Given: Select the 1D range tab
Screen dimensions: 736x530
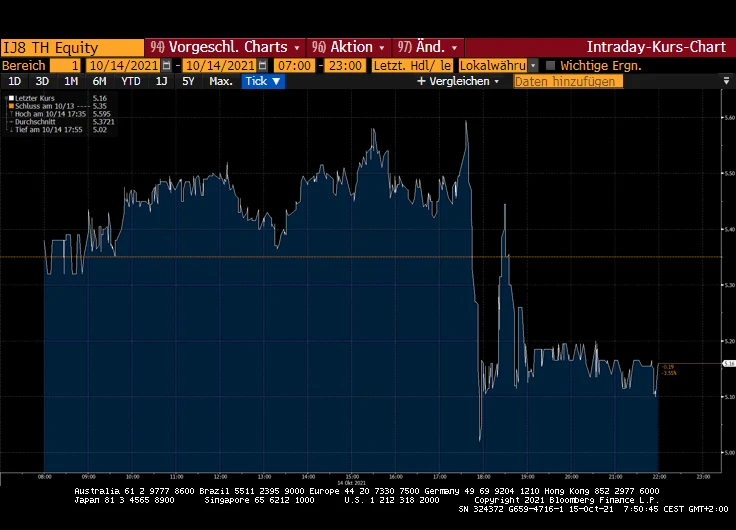Looking at the screenshot, I should pyautogui.click(x=14, y=81).
